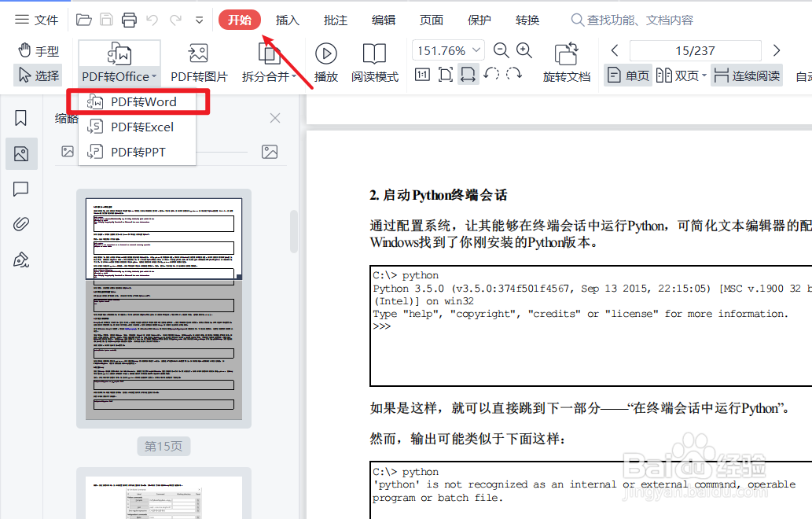
Task: Go to previous page arrow
Action: click(x=615, y=50)
